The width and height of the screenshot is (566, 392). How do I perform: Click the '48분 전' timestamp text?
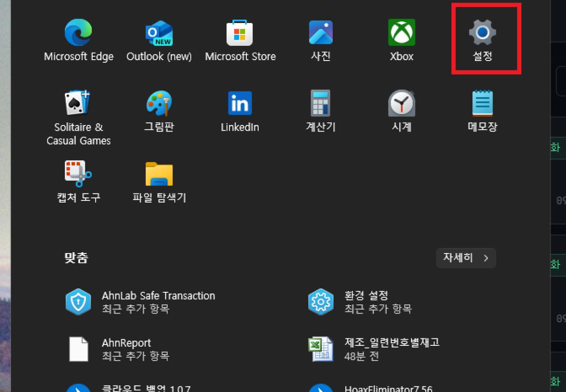361,356
